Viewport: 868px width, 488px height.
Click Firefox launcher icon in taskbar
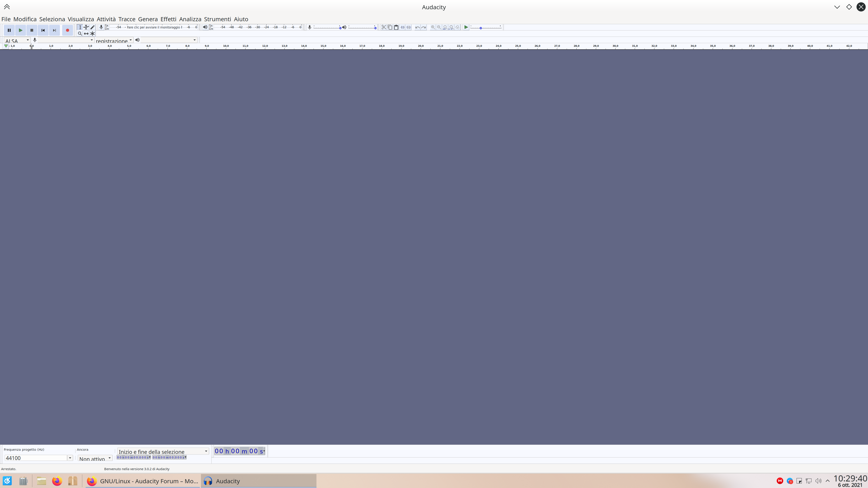[57, 481]
